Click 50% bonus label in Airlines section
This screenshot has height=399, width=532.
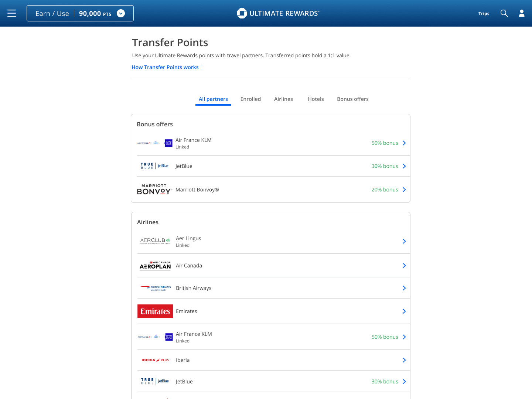[385, 337]
